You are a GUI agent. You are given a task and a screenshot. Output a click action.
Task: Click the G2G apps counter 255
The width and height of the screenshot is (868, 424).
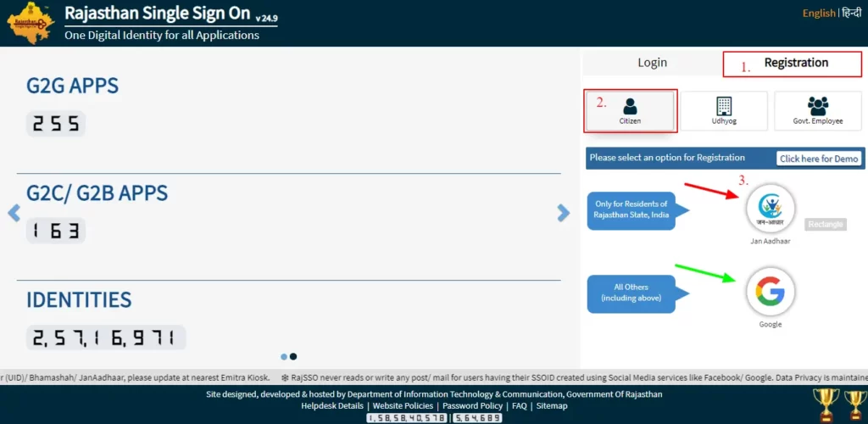(x=56, y=124)
